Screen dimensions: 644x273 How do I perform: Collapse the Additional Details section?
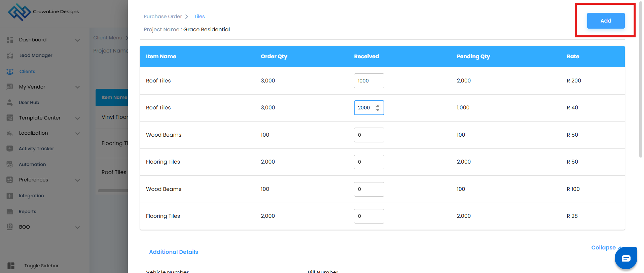click(x=606, y=248)
